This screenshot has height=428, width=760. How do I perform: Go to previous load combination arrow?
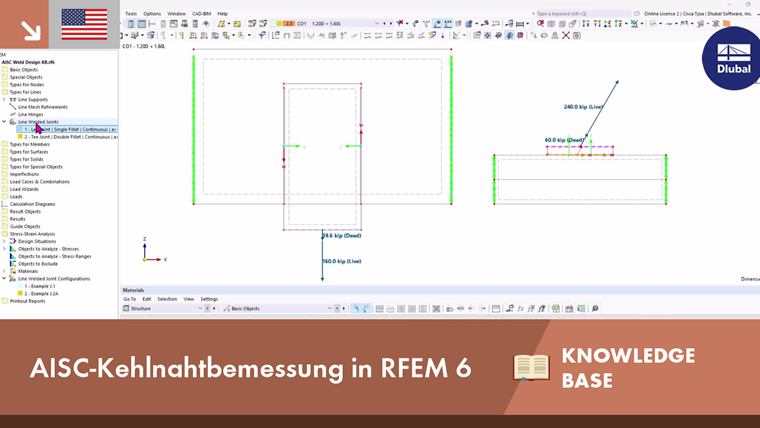[x=384, y=23]
